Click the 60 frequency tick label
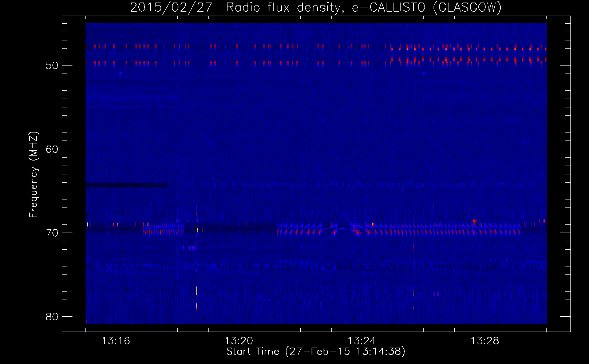 52,149
